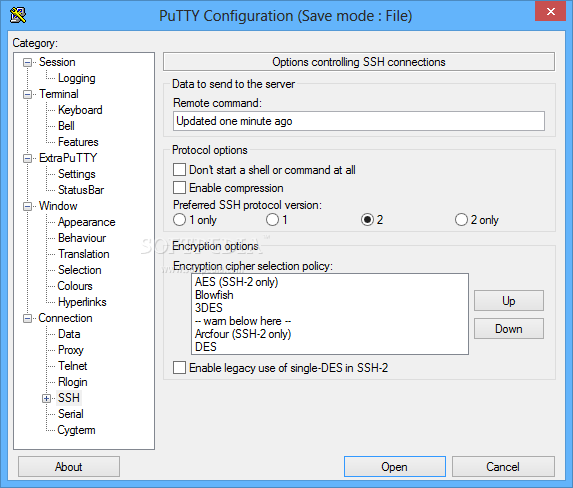Close the PuTTY Configuration window

[x=551, y=11]
